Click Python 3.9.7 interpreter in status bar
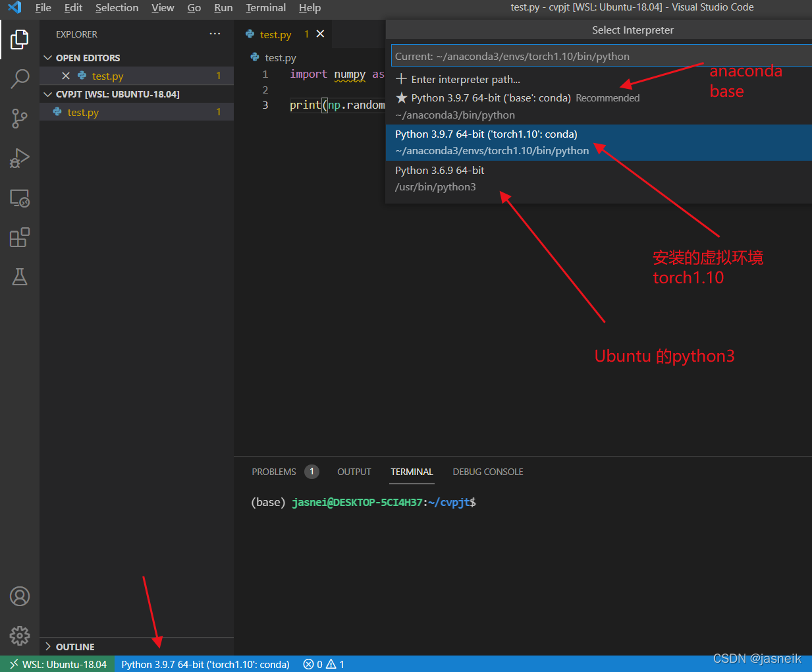This screenshot has width=812, height=672. [x=205, y=664]
